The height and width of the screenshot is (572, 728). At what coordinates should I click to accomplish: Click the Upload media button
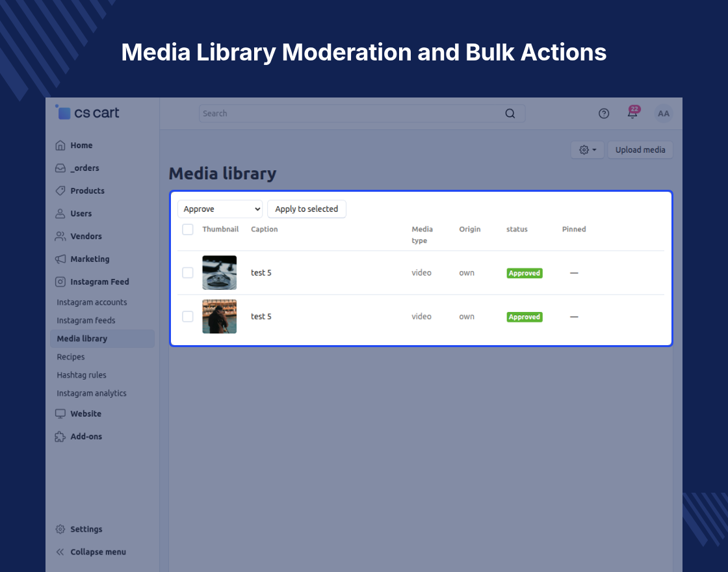click(640, 150)
